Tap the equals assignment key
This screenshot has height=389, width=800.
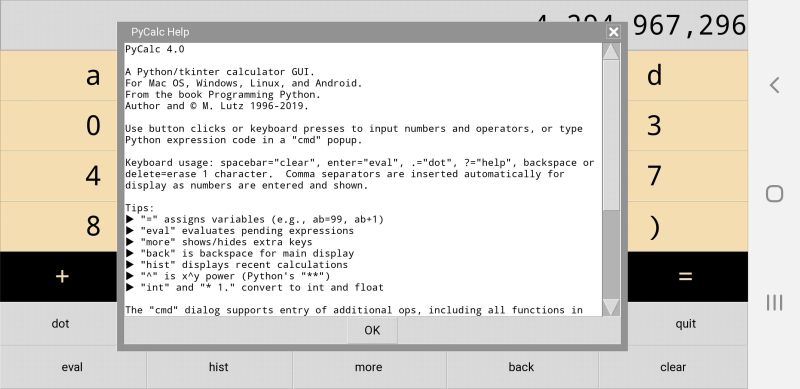pos(688,276)
